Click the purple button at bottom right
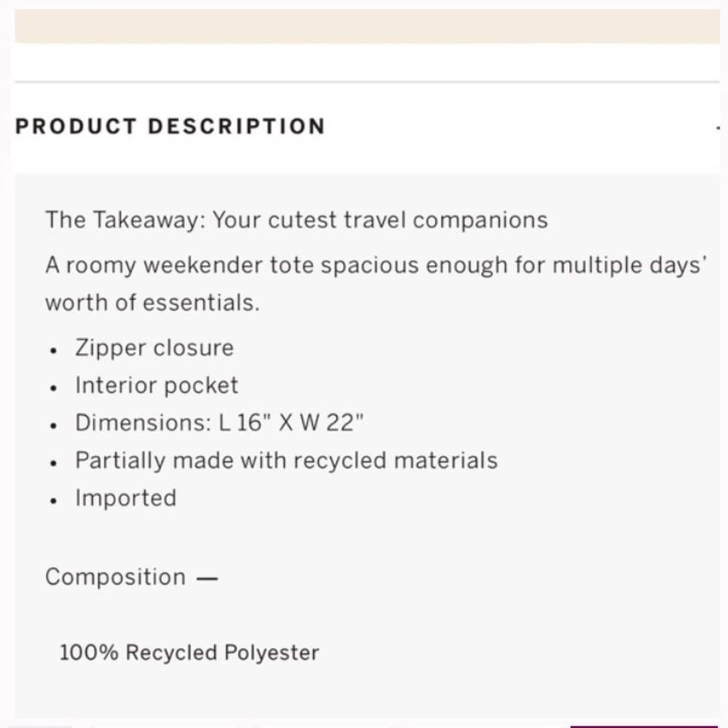The image size is (728, 728). coord(648,725)
